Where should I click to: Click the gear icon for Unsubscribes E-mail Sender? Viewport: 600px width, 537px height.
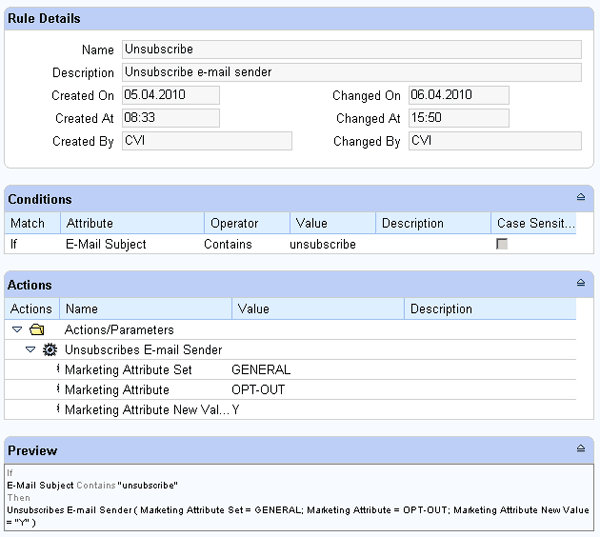point(49,350)
